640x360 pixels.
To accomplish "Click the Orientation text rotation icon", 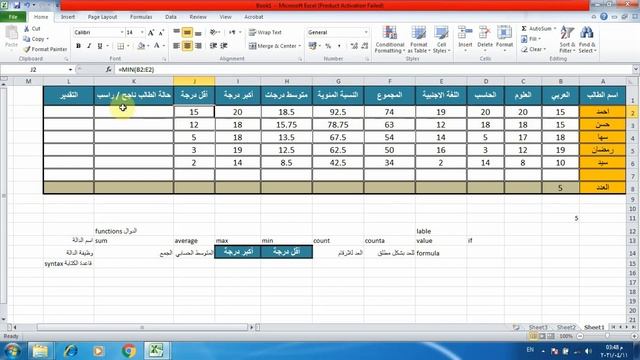I will point(213,32).
